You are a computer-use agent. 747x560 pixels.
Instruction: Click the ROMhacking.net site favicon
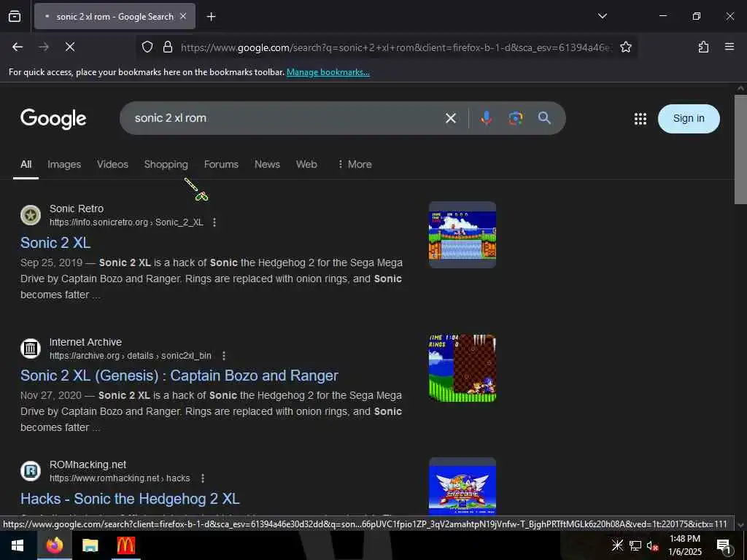tap(31, 471)
